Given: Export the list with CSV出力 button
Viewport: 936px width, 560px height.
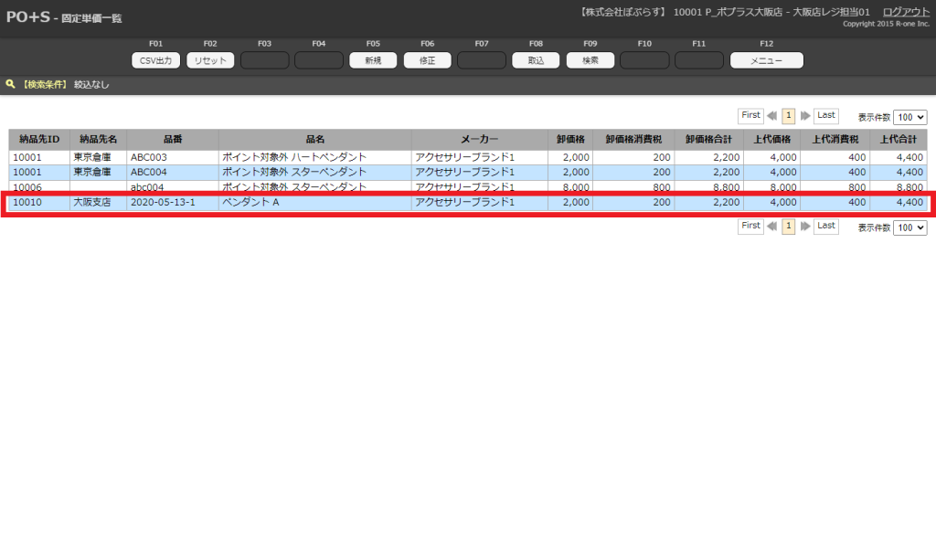Looking at the screenshot, I should click(x=156, y=60).
